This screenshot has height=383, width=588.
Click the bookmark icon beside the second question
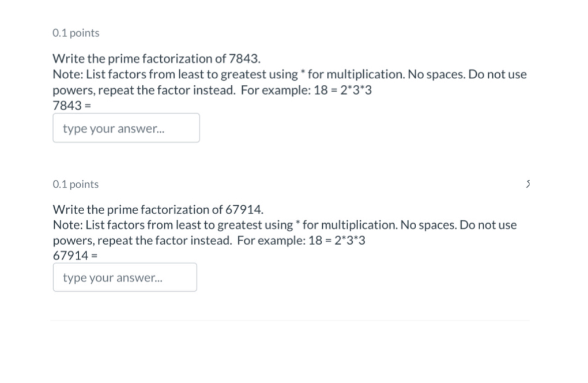[527, 183]
